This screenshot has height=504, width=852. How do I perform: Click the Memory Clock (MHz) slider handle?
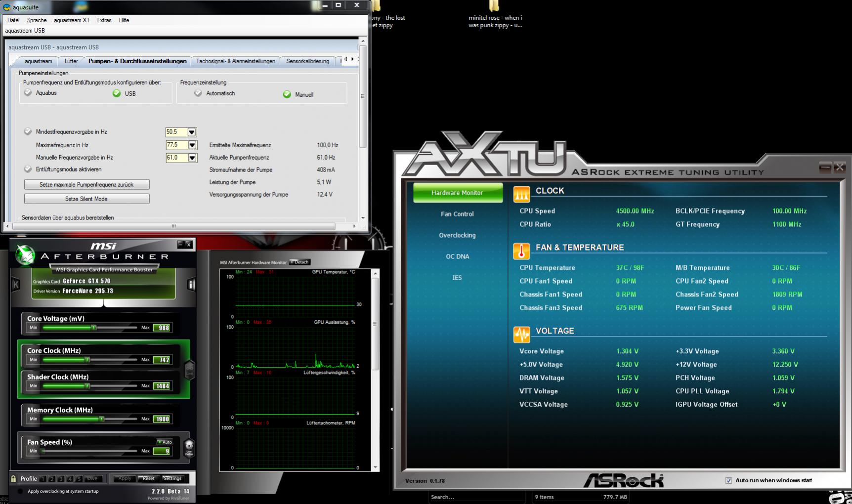(101, 419)
